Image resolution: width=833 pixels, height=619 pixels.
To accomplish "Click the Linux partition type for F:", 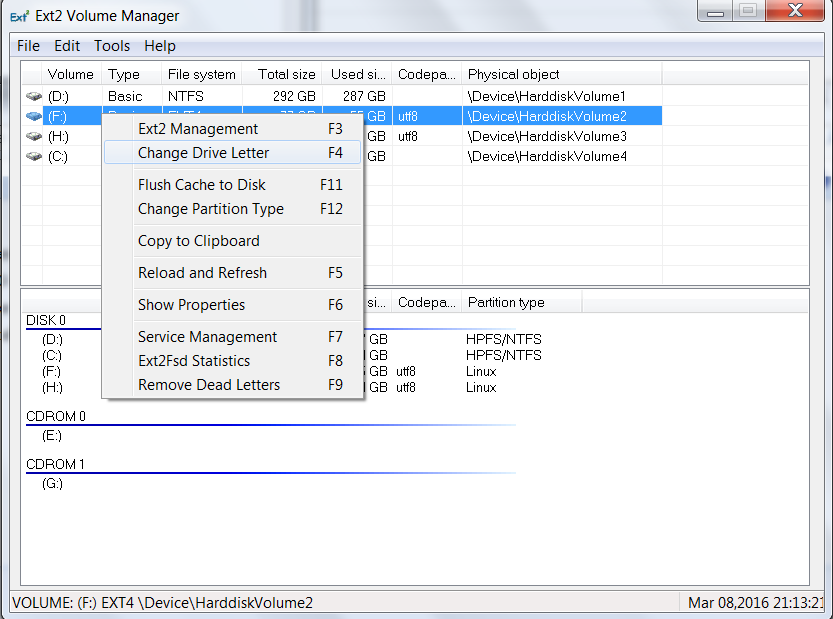I will (x=481, y=371).
